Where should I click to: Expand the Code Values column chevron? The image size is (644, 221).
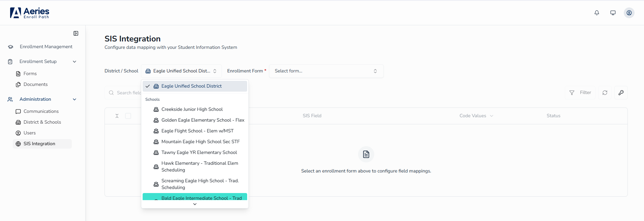pyautogui.click(x=492, y=116)
